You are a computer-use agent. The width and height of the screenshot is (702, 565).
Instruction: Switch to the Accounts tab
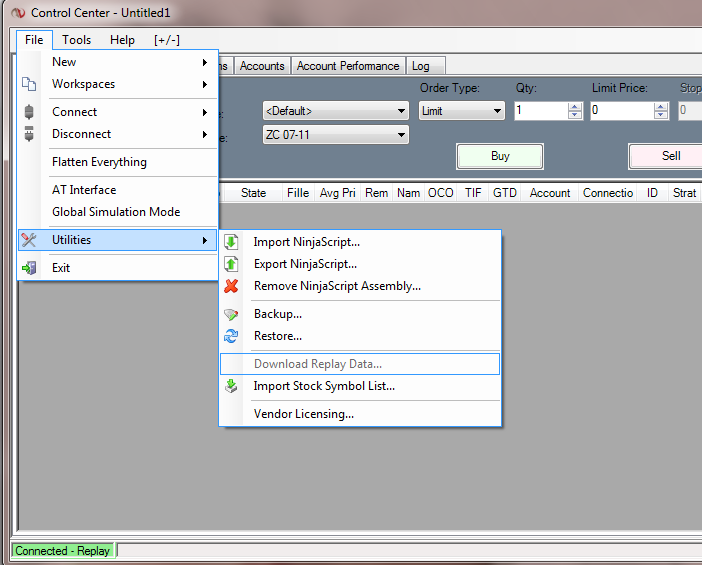tap(262, 66)
